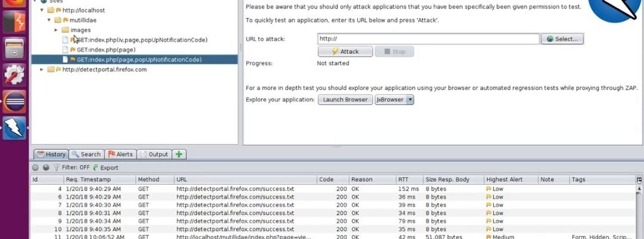Click the Stop button
Viewport: 644px width, 239px height.
click(x=394, y=51)
